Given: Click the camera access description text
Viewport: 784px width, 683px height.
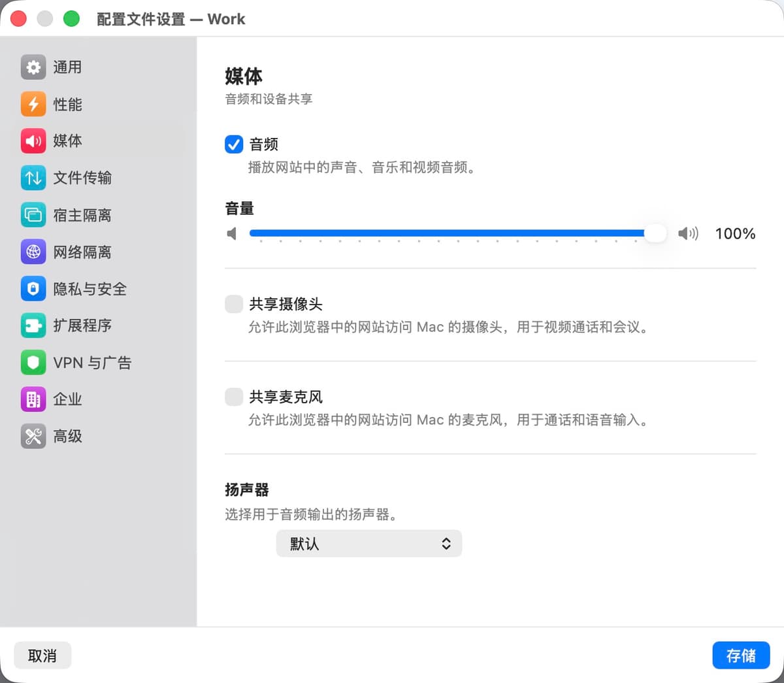Looking at the screenshot, I should [x=448, y=327].
